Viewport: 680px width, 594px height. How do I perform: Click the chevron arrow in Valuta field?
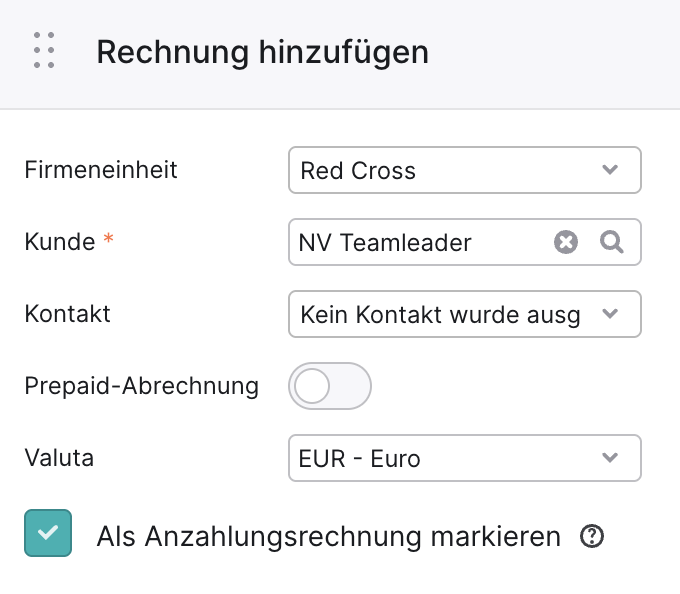click(610, 457)
